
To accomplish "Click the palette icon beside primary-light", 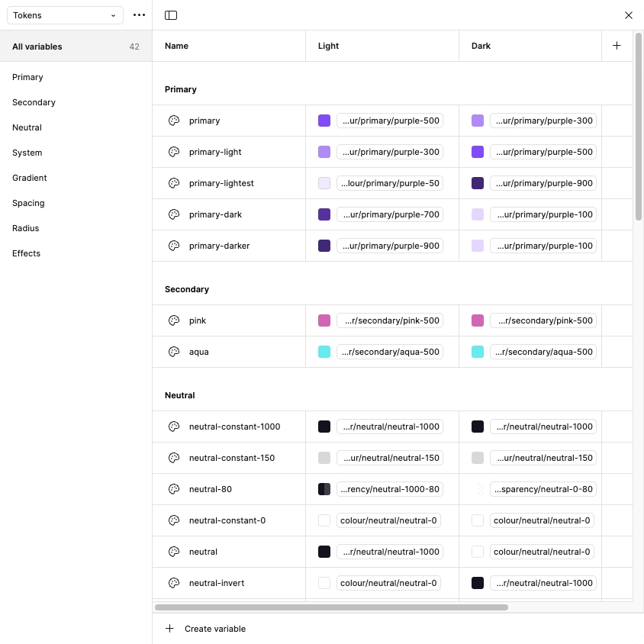I will pos(174,152).
